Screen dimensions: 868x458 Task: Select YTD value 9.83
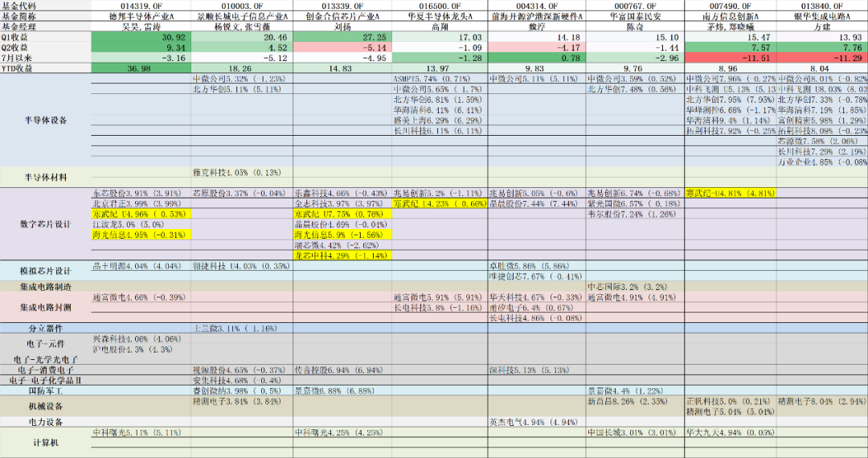537,68
